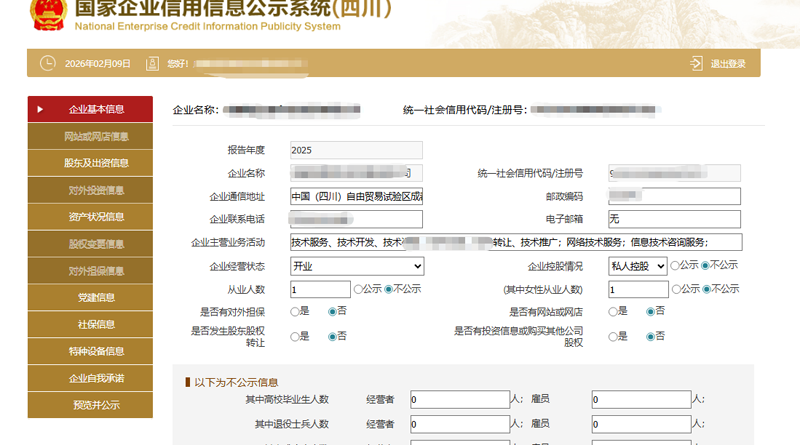Viewport: 800px width, 445px height.
Task: Click the arrow marker on 企业基本信息
Action: coord(40,109)
